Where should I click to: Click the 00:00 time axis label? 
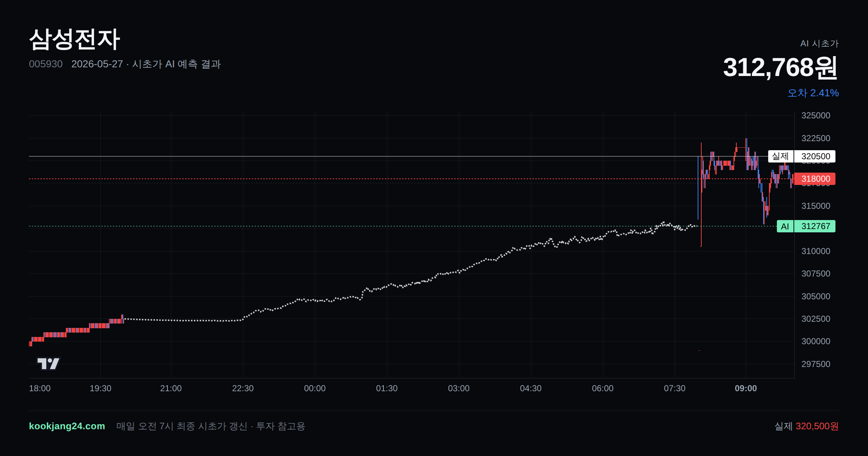[x=315, y=388]
